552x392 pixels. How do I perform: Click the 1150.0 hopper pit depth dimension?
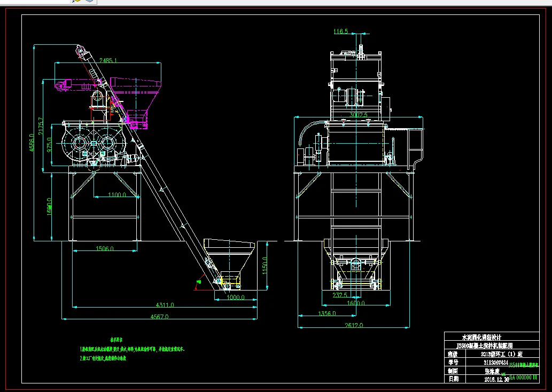point(265,265)
